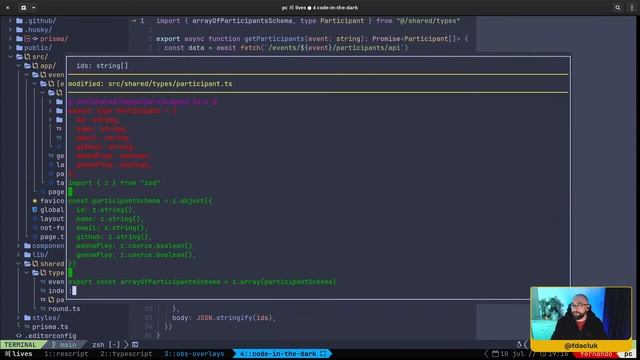Image resolution: width=640 pixels, height=360 pixels.
Task: Collapse the shared folder chevron
Action: point(18,264)
